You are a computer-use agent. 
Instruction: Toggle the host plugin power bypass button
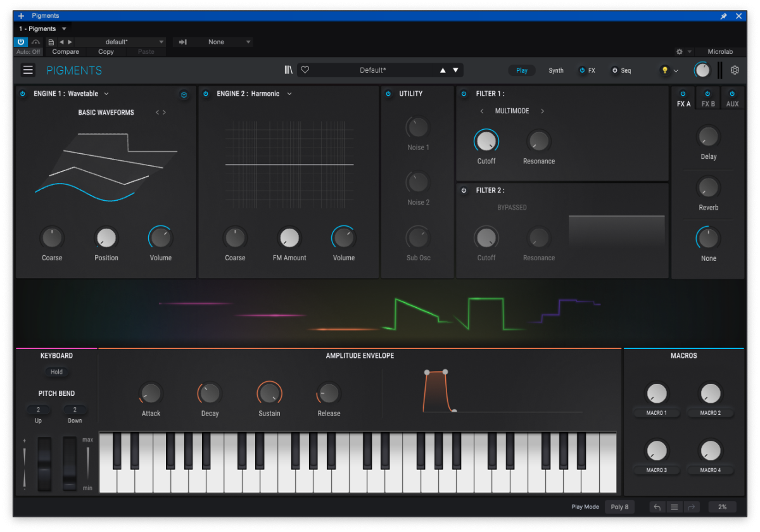tap(21, 42)
